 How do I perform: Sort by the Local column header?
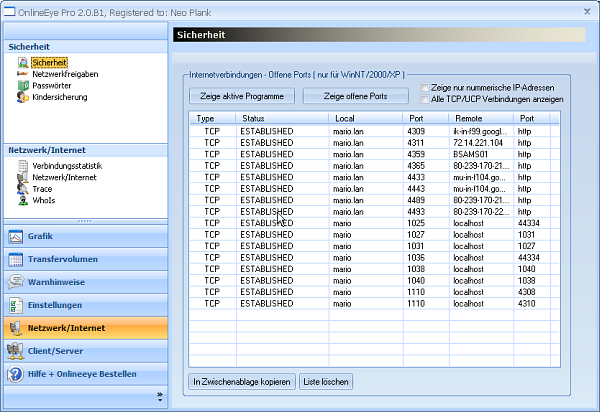click(365, 118)
